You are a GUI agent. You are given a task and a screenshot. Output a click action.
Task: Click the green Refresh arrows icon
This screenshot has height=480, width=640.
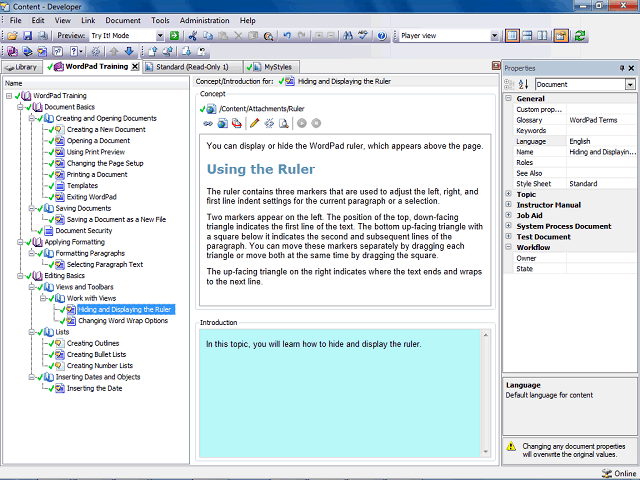pyautogui.click(x=580, y=36)
